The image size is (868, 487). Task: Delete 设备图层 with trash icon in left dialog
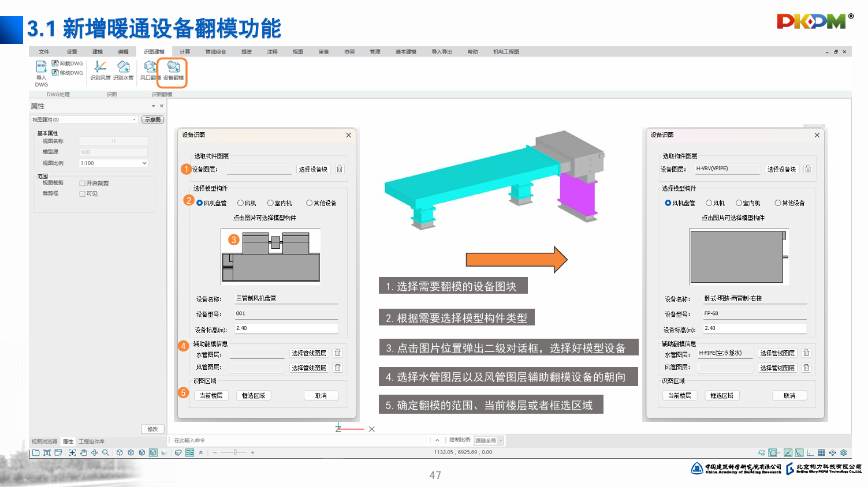point(340,169)
